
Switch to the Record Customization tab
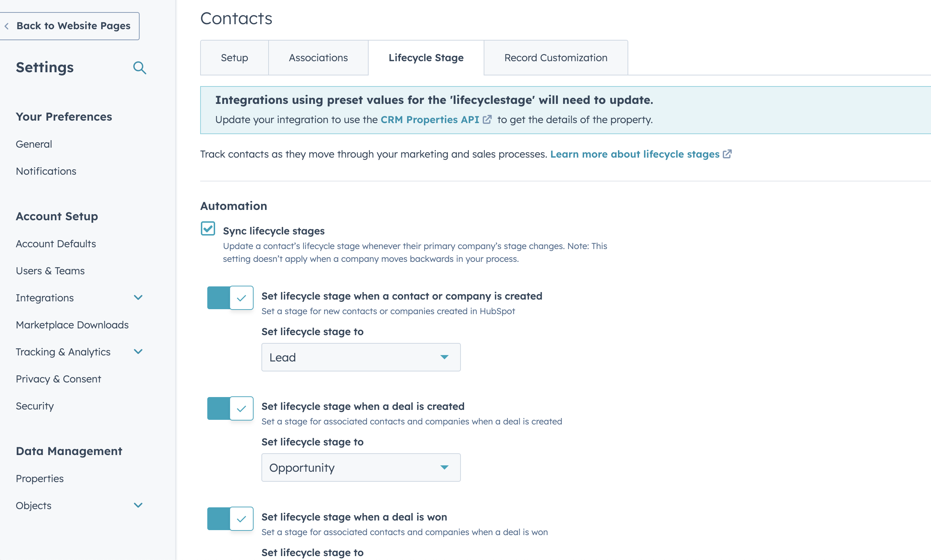pyautogui.click(x=555, y=58)
